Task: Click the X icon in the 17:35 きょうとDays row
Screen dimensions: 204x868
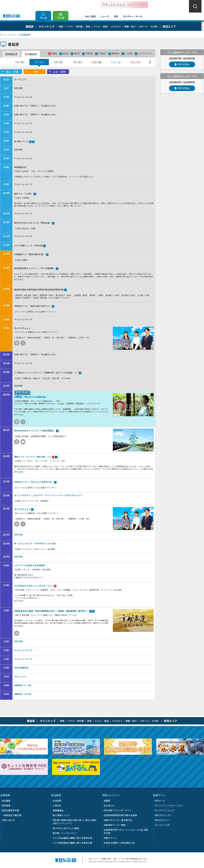Action: [23, 343]
